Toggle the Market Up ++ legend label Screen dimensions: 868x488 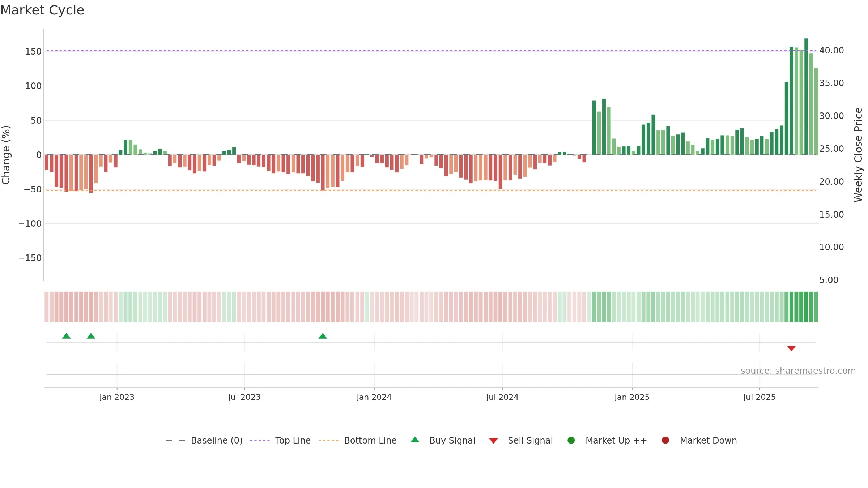pyautogui.click(x=616, y=440)
